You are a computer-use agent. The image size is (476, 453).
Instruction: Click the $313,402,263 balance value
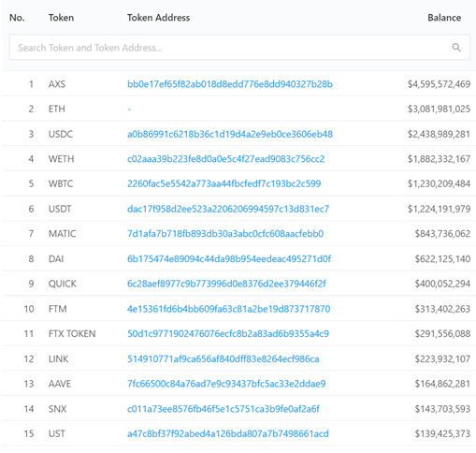(442, 309)
